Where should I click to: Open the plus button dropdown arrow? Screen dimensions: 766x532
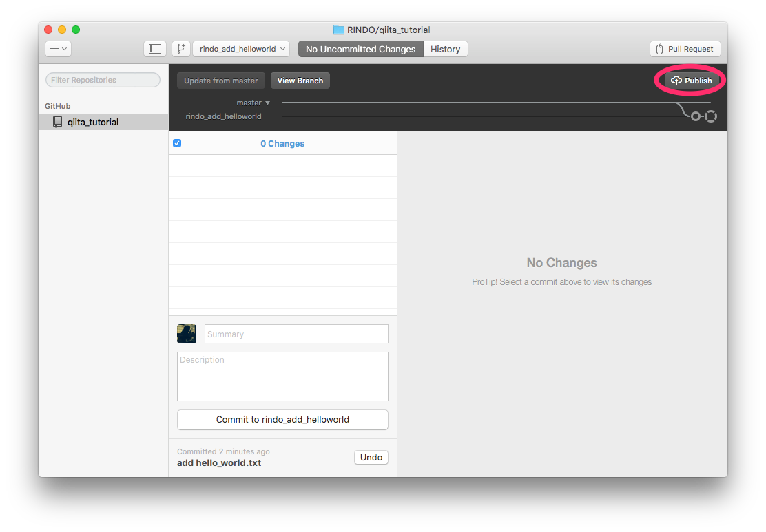(x=63, y=49)
